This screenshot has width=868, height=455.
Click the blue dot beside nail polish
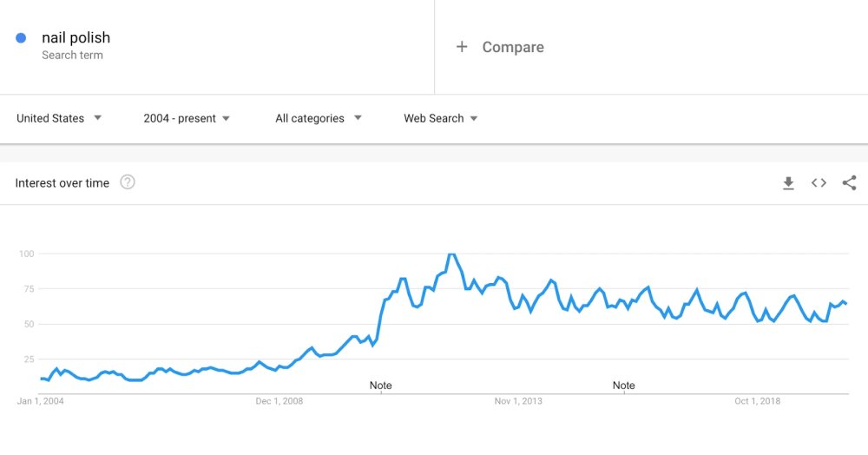pyautogui.click(x=21, y=37)
